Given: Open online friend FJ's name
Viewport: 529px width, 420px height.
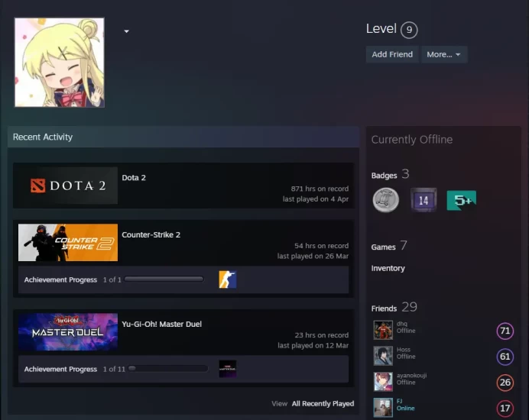Looking at the screenshot, I should coord(399,401).
